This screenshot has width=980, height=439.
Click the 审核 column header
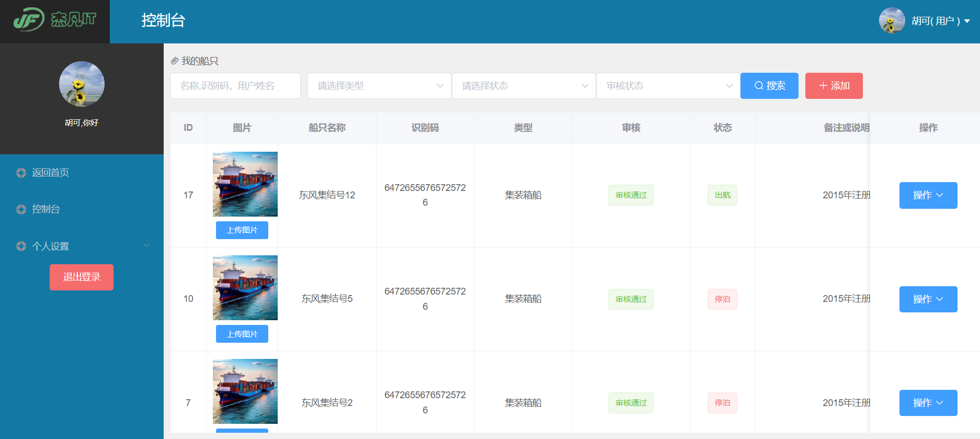point(631,128)
